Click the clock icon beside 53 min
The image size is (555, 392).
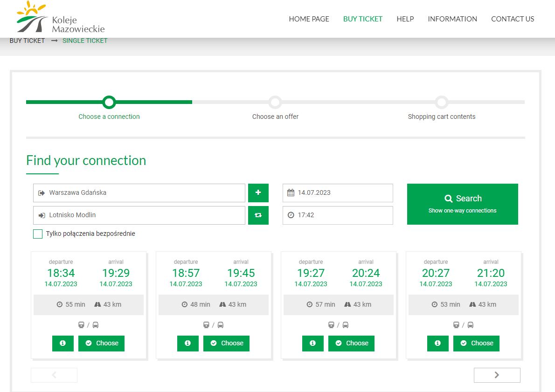pos(434,304)
